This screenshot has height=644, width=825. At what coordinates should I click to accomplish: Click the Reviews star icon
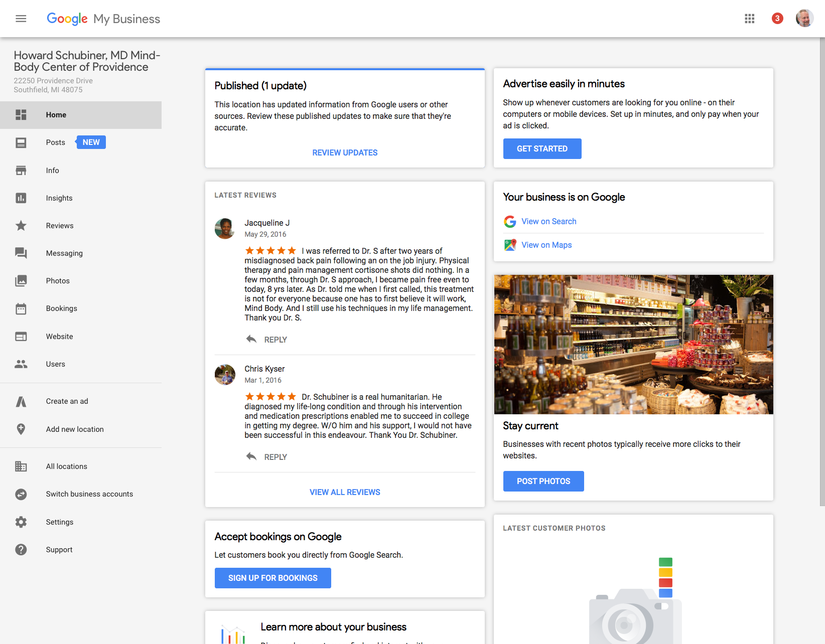tap(21, 226)
